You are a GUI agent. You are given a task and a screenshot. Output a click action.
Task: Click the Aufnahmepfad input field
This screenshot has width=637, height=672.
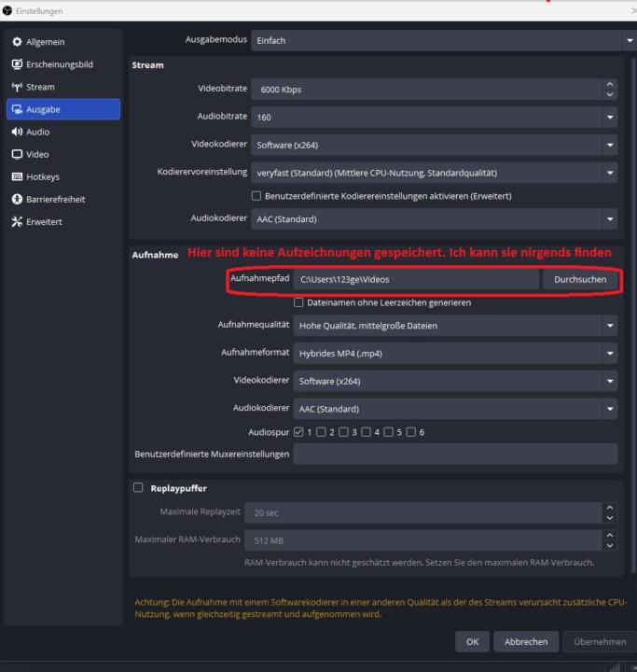[x=416, y=279]
